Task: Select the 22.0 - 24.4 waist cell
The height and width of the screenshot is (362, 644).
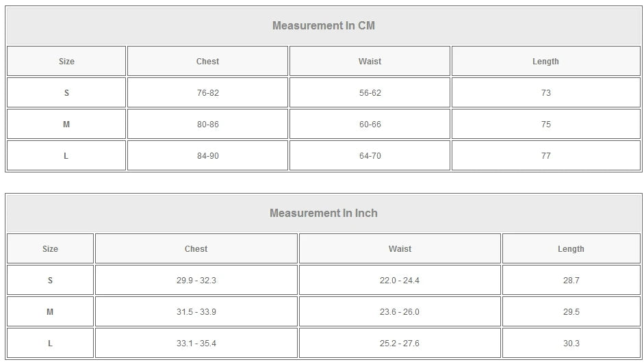Action: 400,281
